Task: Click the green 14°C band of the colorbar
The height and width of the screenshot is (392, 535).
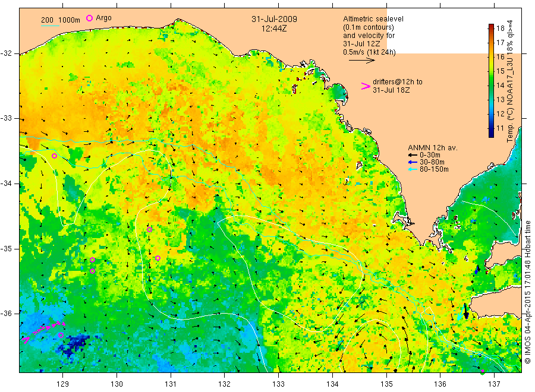Action: click(x=492, y=85)
